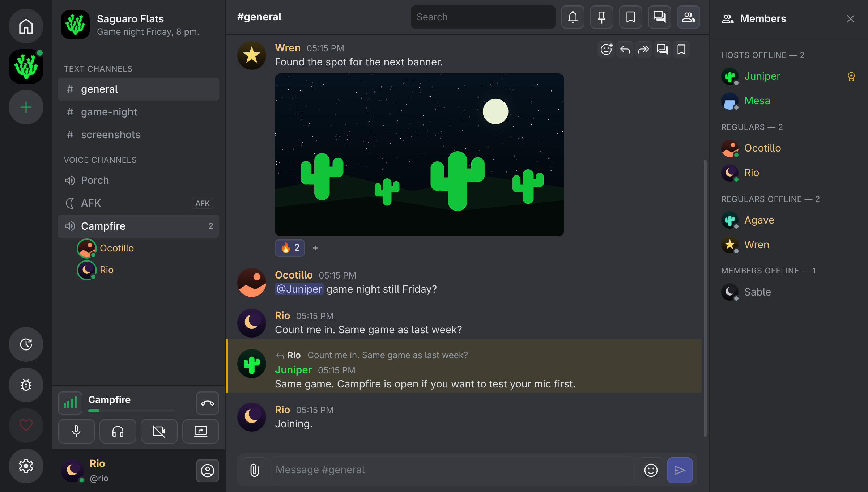Screen dimensions: 868x492
Task: Open the AFK voice channel
Action: (139, 203)
